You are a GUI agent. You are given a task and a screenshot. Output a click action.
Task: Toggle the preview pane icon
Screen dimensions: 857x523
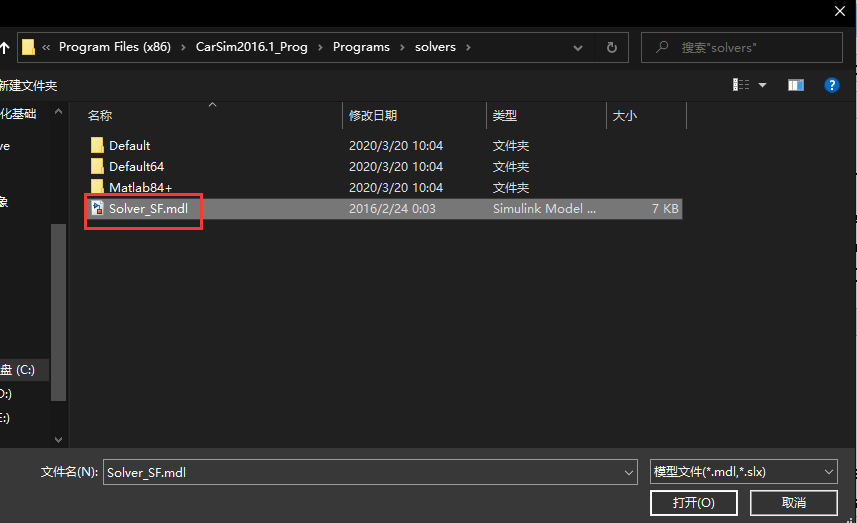pyautogui.click(x=796, y=85)
